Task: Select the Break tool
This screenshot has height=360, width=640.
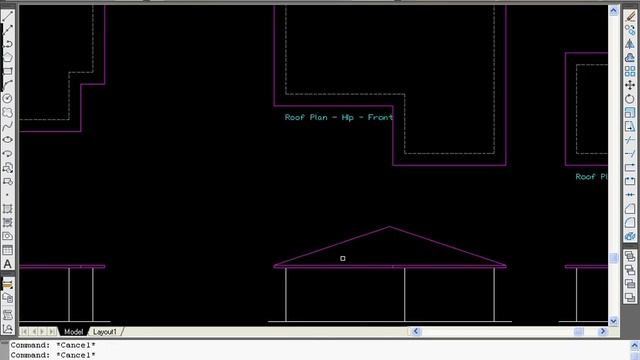Action: click(x=630, y=182)
